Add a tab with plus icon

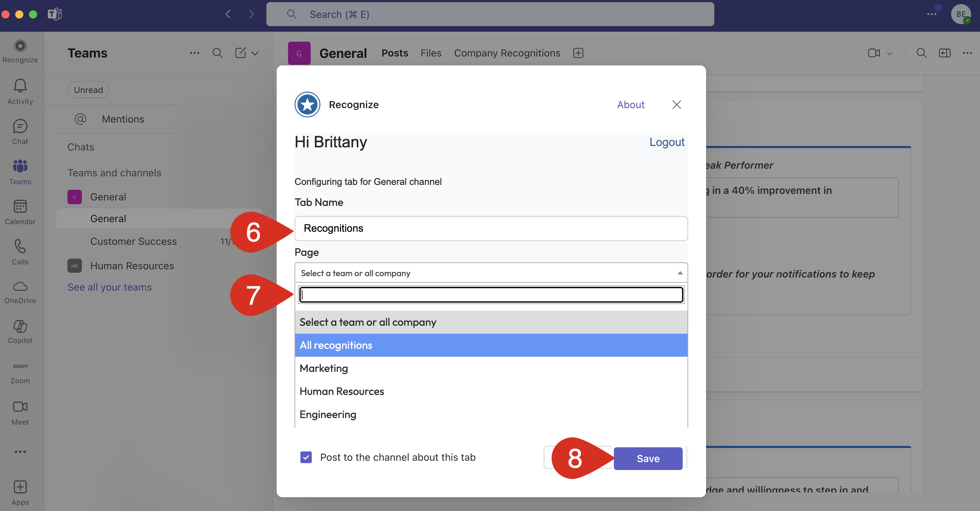click(x=578, y=53)
